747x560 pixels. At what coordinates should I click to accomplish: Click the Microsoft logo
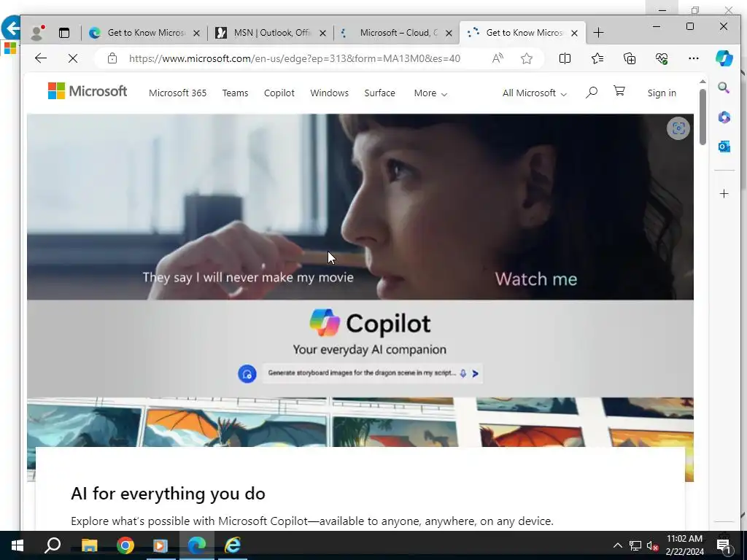click(88, 90)
